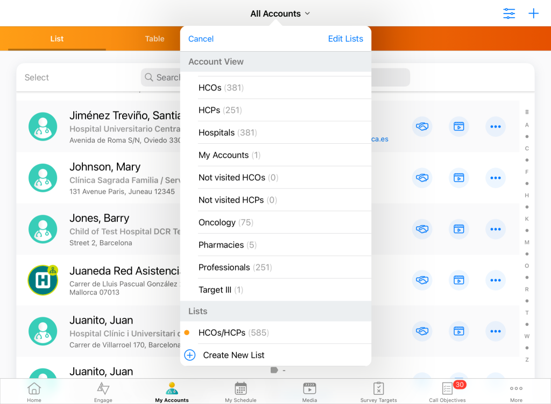Screen dimensions: 551x404
Task: Open more options for Juaneda Red Asistencial
Action: (x=495, y=280)
